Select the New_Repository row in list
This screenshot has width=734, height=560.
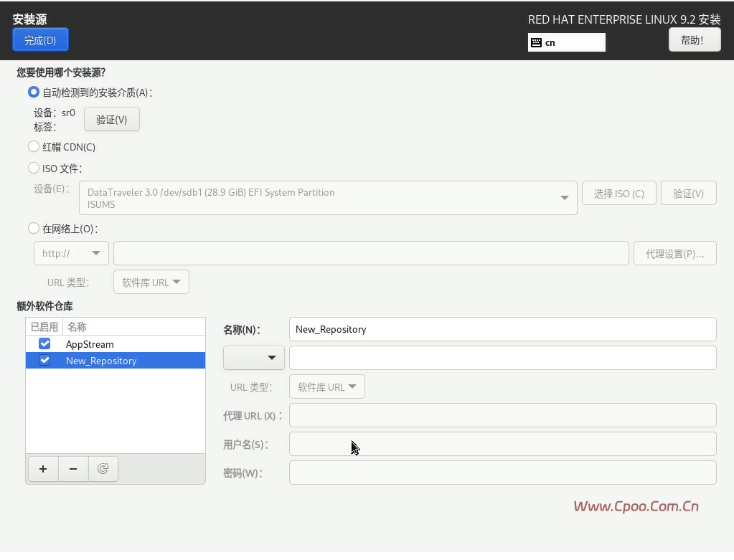coord(116,360)
